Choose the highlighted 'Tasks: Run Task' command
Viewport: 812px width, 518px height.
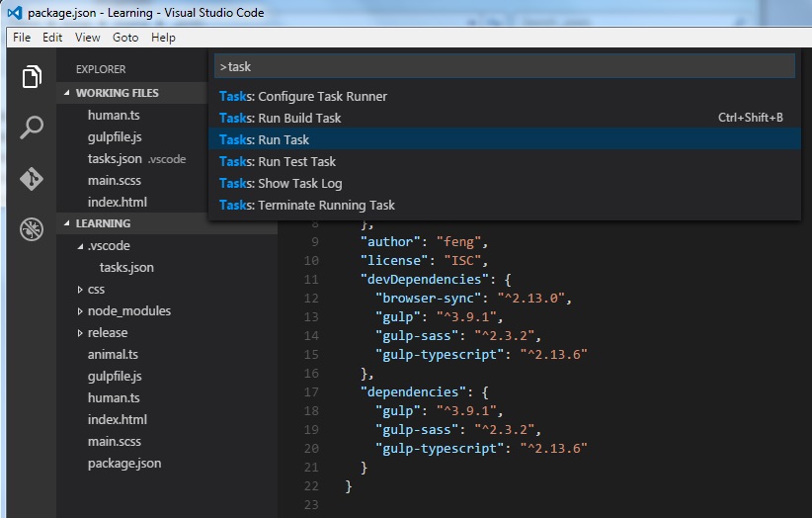coord(505,139)
